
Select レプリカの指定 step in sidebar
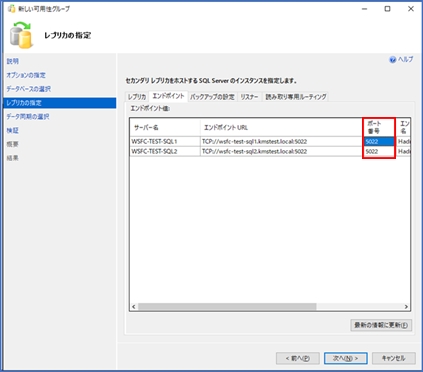click(x=60, y=103)
